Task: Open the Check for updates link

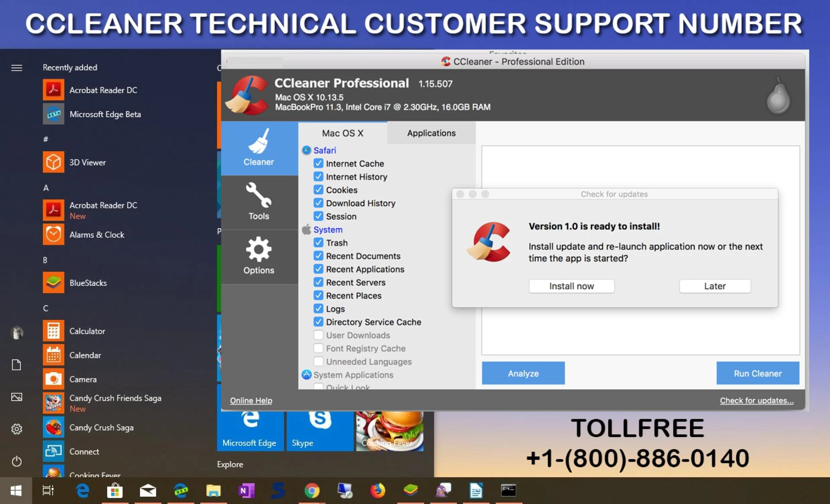Action: (x=756, y=401)
